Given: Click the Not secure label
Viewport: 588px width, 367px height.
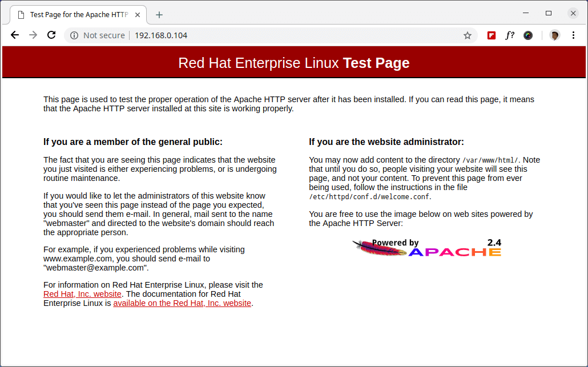Looking at the screenshot, I should pos(104,35).
